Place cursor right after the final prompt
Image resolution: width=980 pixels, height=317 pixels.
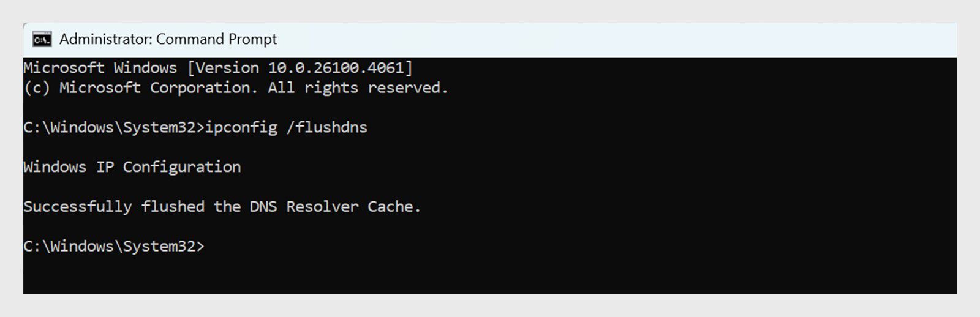coord(207,246)
